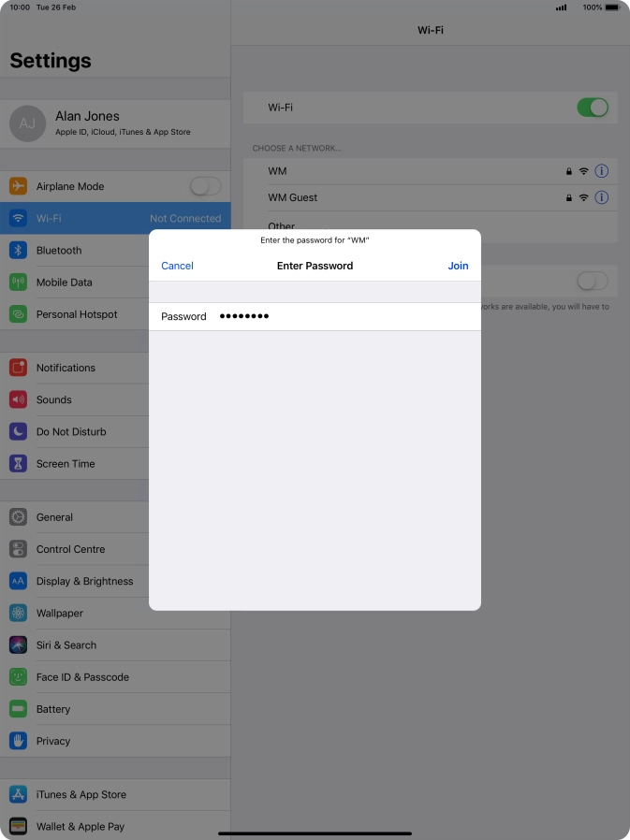This screenshot has width=630, height=840.
Task: Select the Personal Hotspot icon
Action: click(18, 314)
